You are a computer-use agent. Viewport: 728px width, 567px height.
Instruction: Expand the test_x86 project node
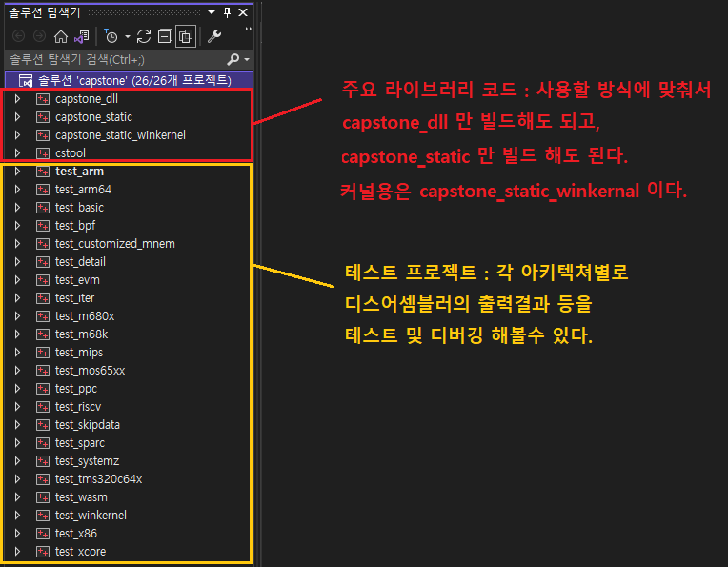17,533
